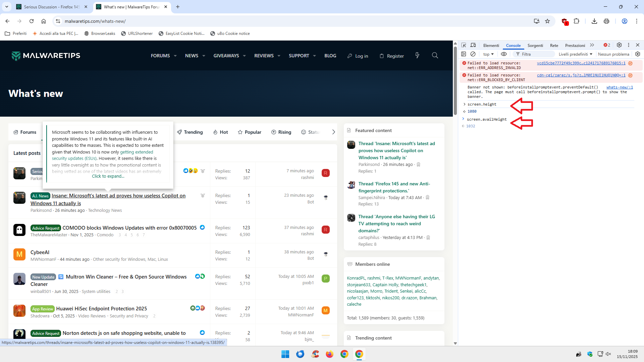Switch to the Serious Discussion Firefox tab

tap(52, 7)
